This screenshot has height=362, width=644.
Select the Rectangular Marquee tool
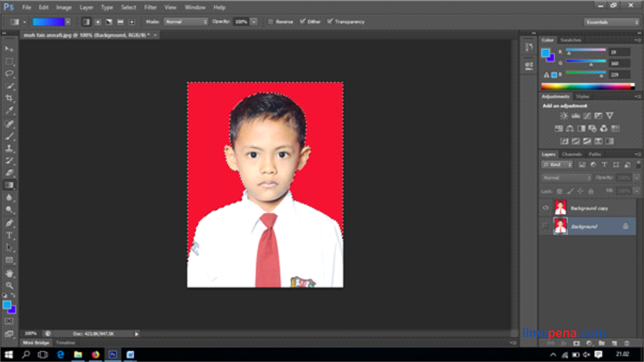tap(9, 62)
